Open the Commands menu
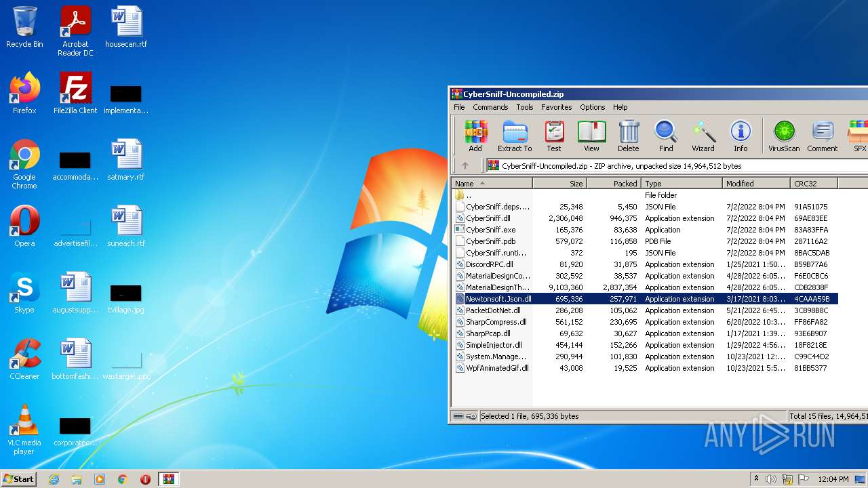 pyautogui.click(x=490, y=107)
